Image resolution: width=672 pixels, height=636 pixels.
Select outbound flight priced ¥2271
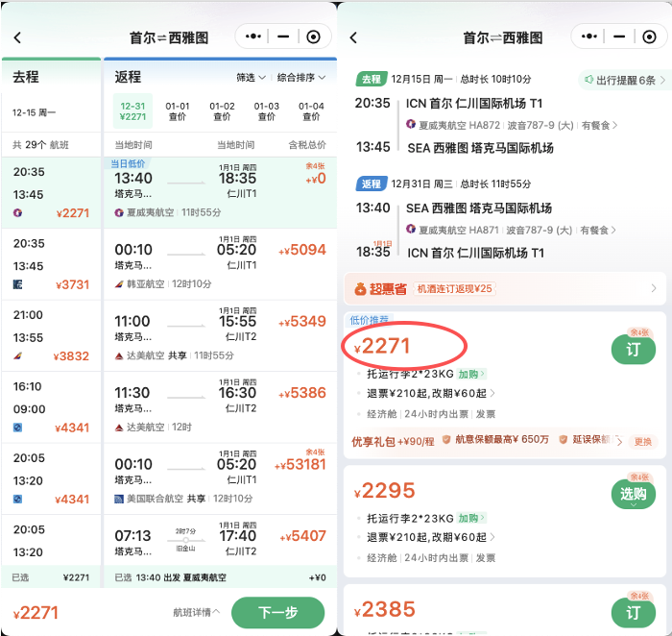[x=51, y=192]
